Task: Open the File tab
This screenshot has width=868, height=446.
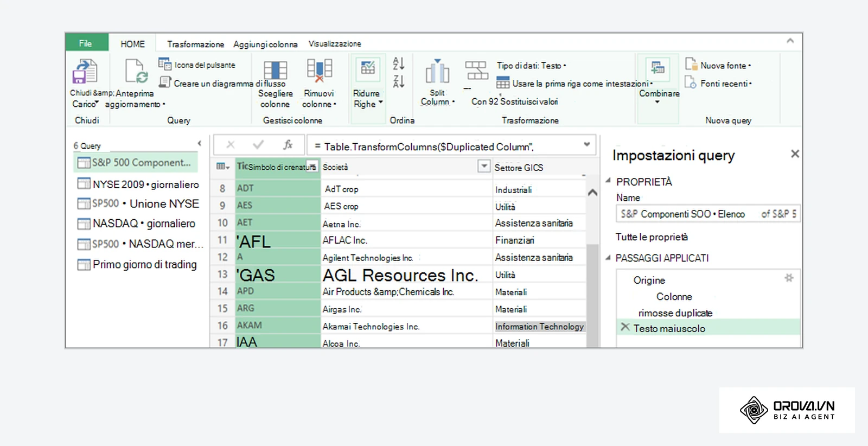Action: pos(86,43)
